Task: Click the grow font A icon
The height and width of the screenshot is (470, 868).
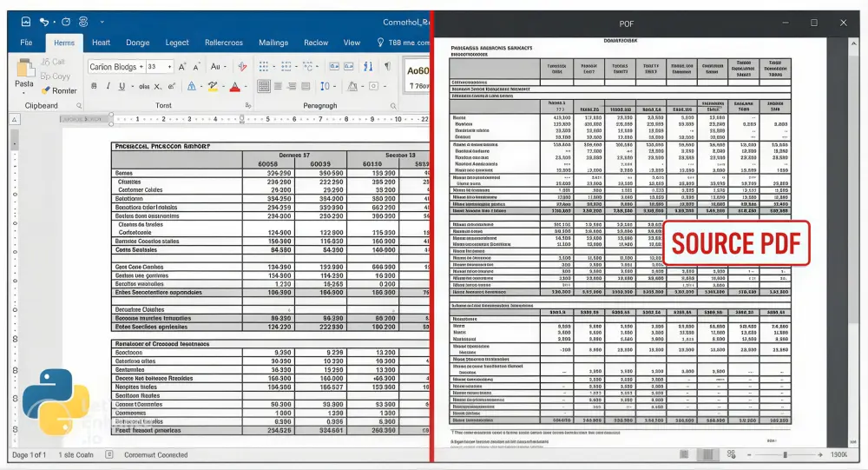Action: pyautogui.click(x=182, y=67)
